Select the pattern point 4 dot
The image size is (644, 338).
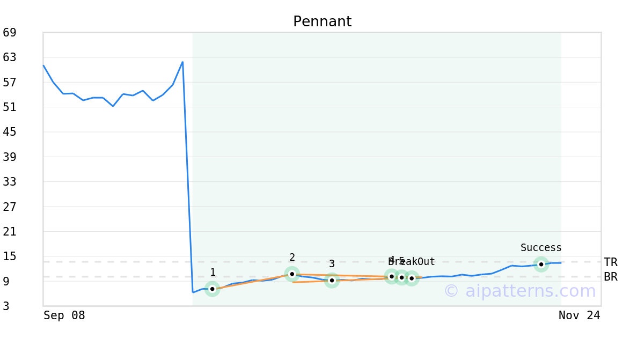point(392,276)
